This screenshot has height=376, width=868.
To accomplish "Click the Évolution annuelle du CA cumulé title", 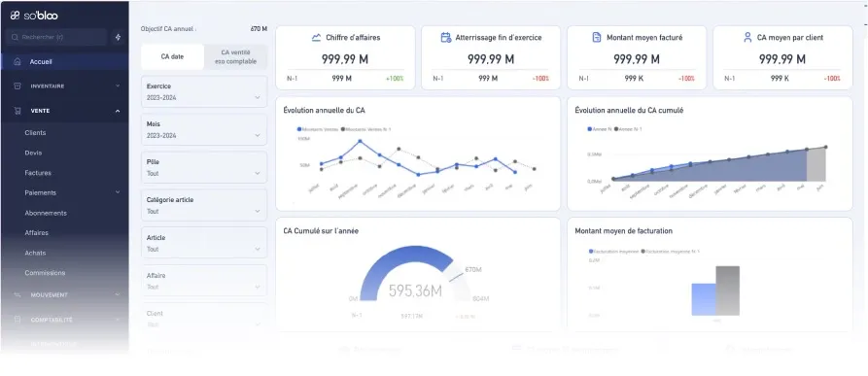I will tap(629, 110).
